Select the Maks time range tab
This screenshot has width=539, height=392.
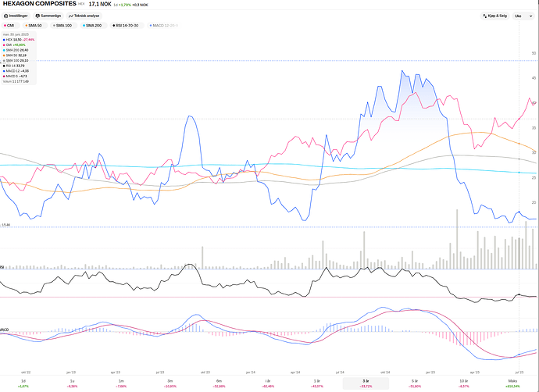(512, 383)
